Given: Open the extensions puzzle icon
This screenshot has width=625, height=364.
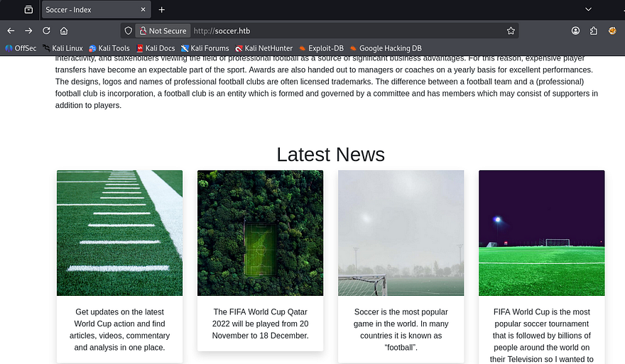Looking at the screenshot, I should [x=594, y=31].
